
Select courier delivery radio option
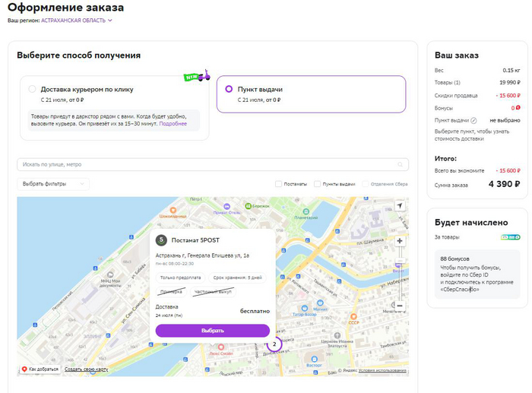(x=32, y=89)
